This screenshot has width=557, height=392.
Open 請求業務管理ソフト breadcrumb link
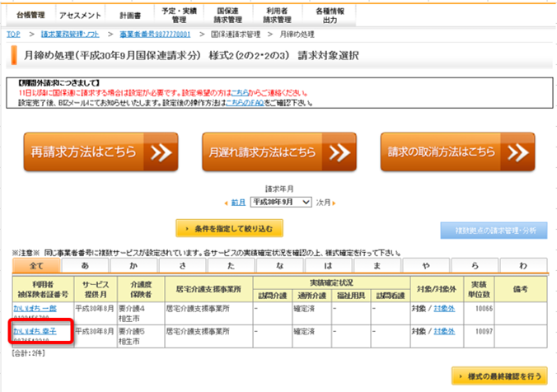(x=70, y=34)
